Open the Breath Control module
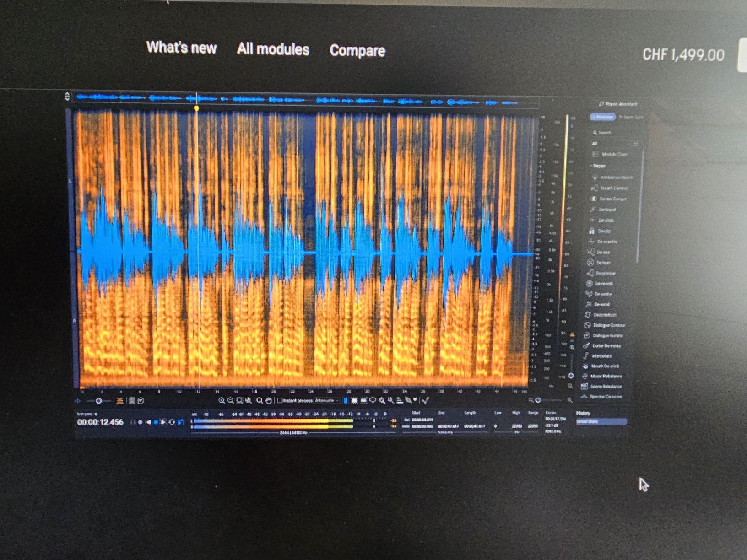This screenshot has width=747, height=560. tap(610, 188)
